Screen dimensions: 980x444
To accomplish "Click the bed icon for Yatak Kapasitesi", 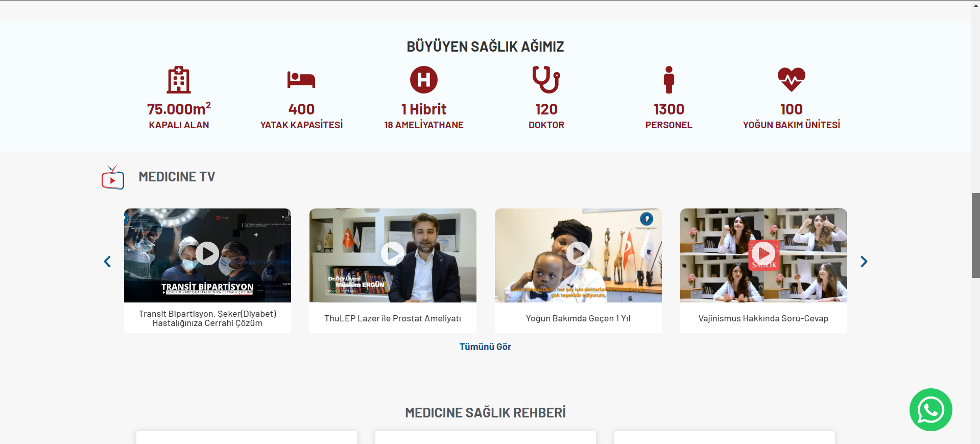I will coord(301,80).
